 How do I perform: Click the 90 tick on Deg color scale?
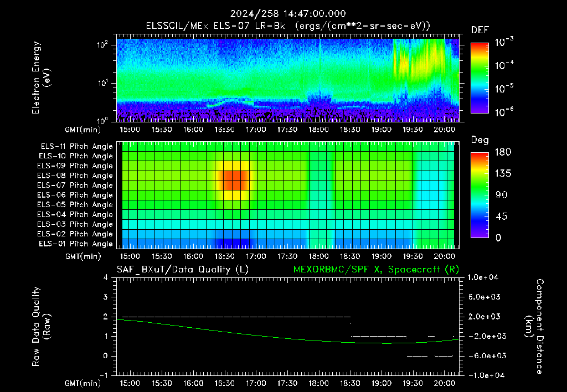[x=502, y=195]
